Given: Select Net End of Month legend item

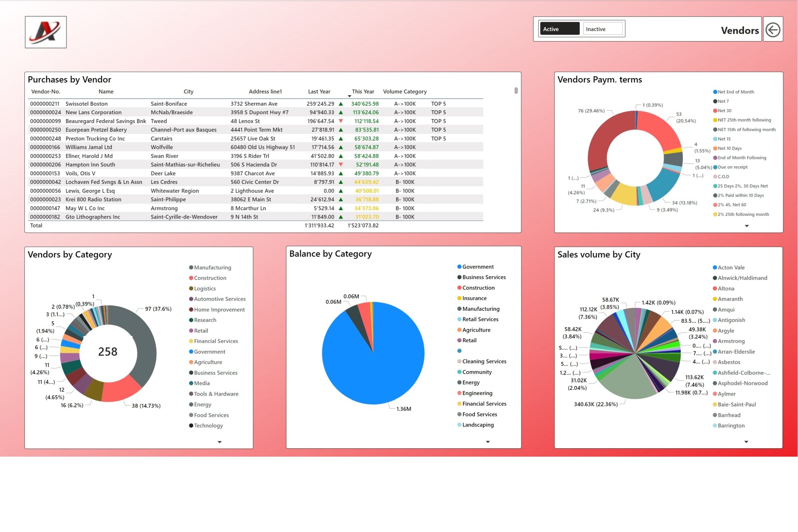Looking at the screenshot, I should pos(733,92).
